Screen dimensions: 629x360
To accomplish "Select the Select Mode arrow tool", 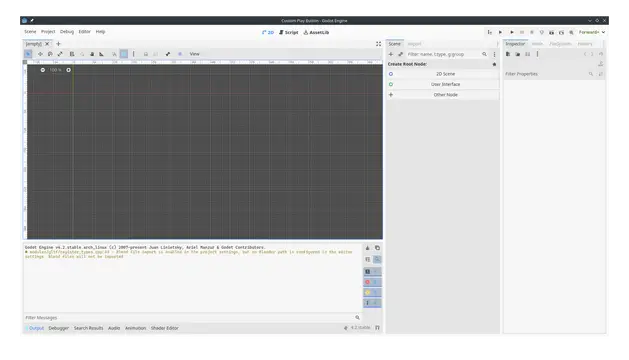I will tap(28, 54).
